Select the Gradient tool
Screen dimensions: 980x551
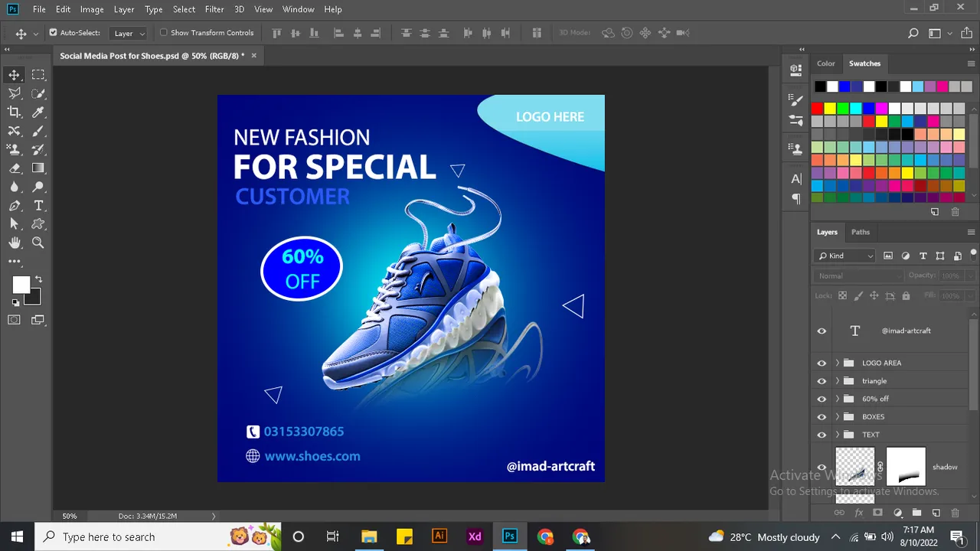[38, 168]
